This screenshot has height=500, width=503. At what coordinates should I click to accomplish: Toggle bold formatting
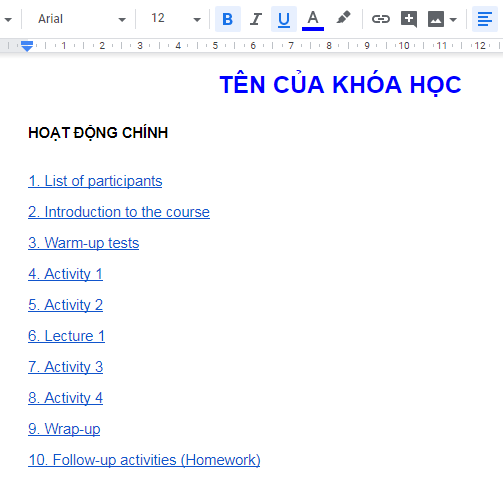click(x=228, y=19)
